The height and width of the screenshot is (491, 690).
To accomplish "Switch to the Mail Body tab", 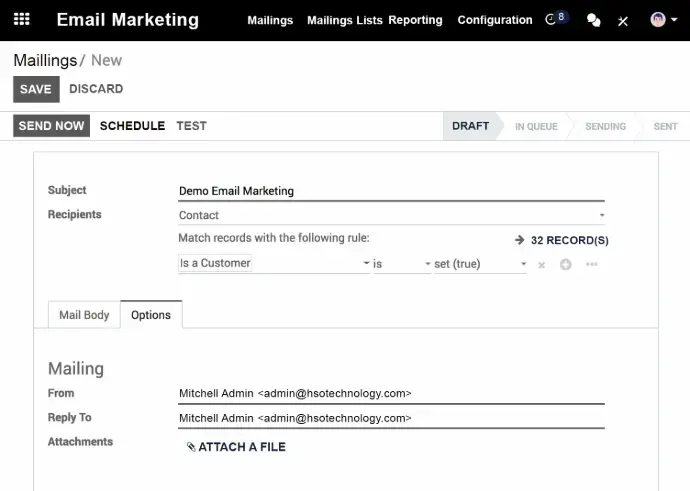I will [x=84, y=315].
